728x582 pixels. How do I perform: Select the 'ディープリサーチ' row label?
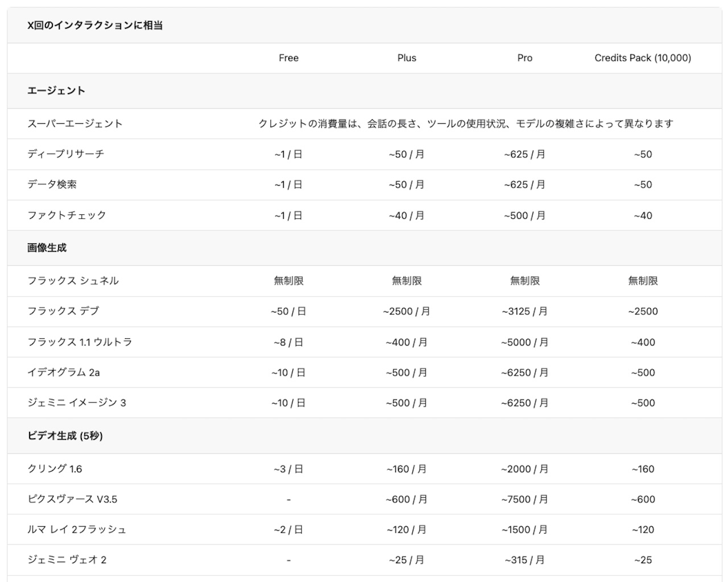coord(66,154)
